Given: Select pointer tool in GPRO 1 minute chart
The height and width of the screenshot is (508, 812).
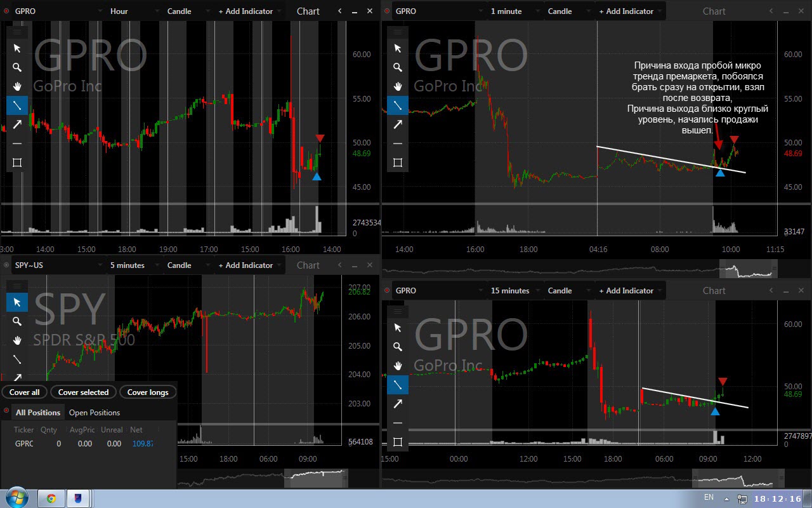Looking at the screenshot, I should click(x=398, y=48).
